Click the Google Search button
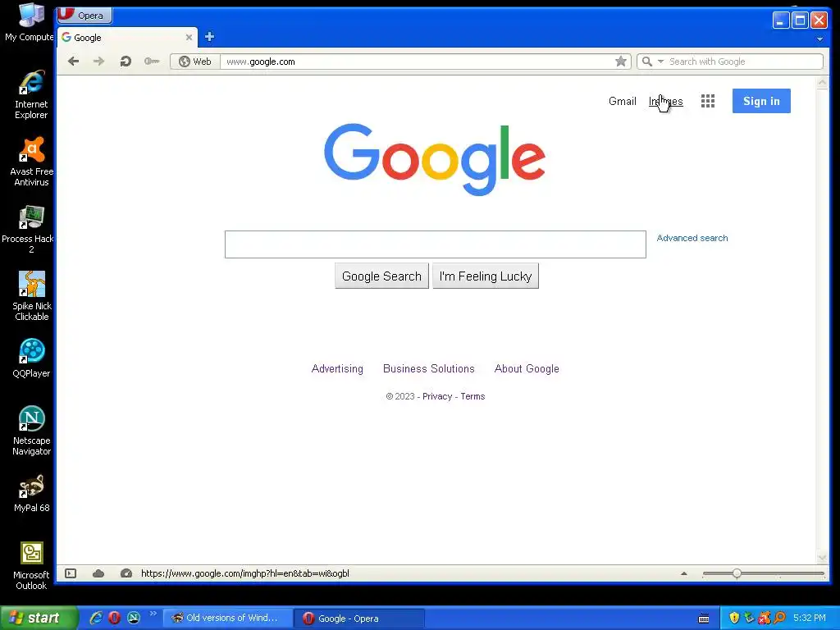The width and height of the screenshot is (840, 630). pyautogui.click(x=381, y=276)
